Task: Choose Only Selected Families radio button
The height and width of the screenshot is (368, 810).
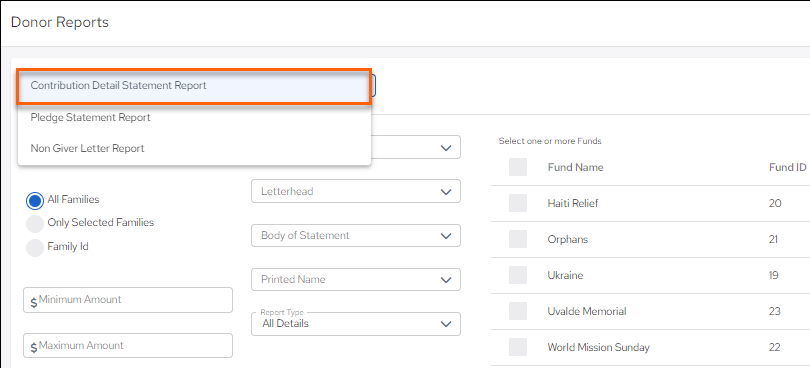Action: [x=35, y=224]
